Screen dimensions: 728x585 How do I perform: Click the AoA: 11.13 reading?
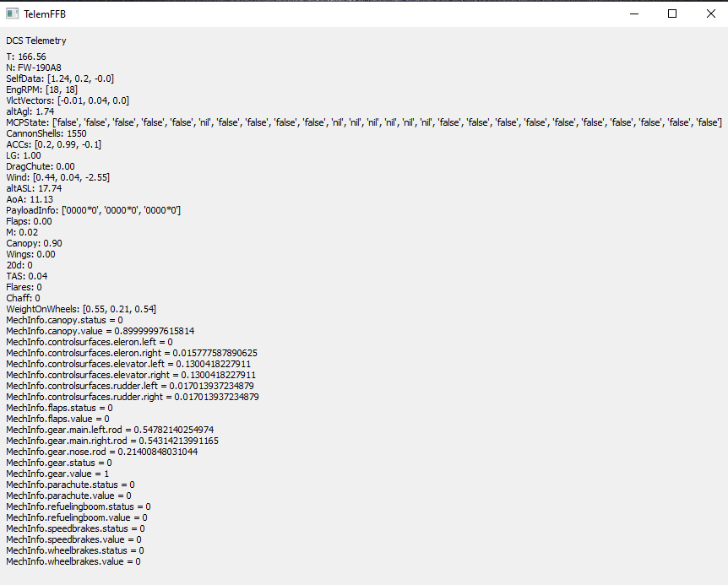(x=30, y=199)
